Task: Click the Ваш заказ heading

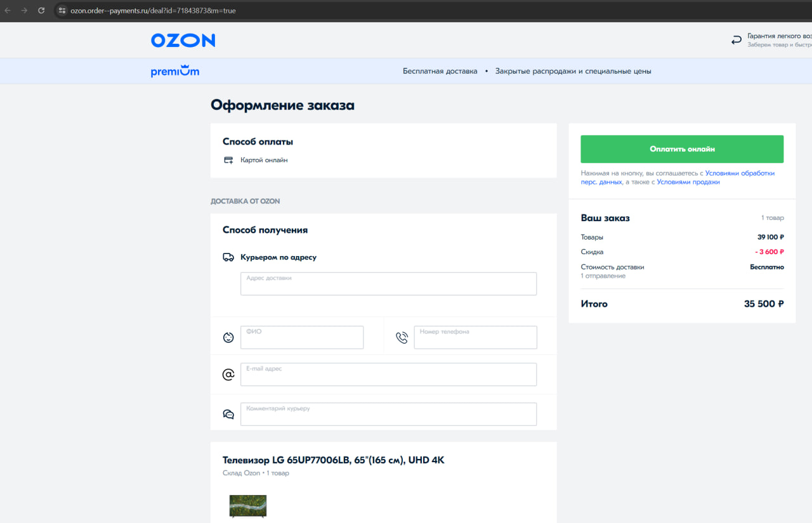Action: (x=605, y=218)
